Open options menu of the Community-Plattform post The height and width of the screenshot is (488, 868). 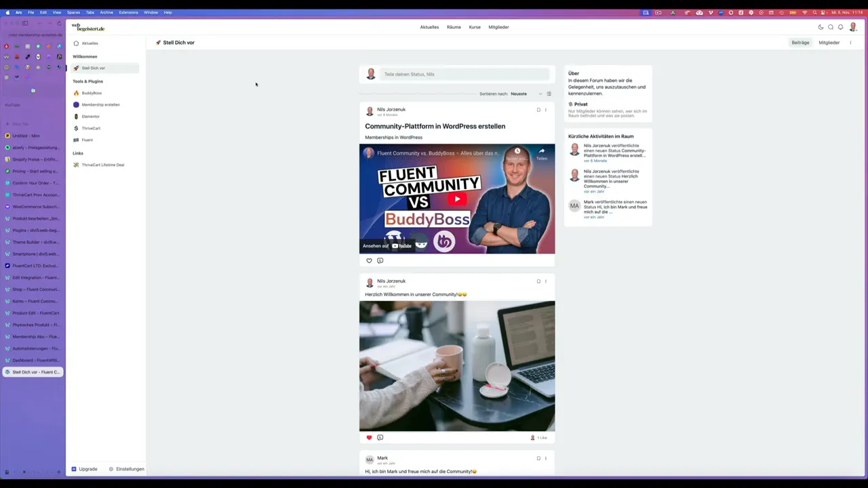[x=545, y=110]
